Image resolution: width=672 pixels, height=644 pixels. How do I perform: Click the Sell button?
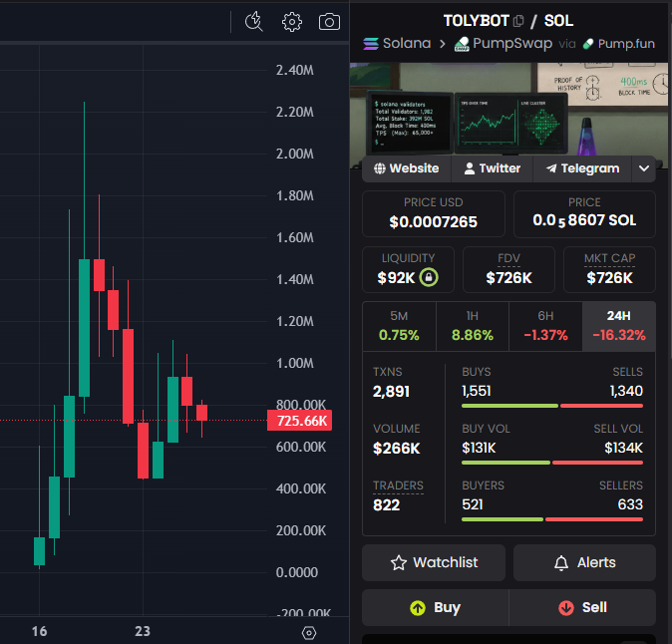[x=582, y=607]
